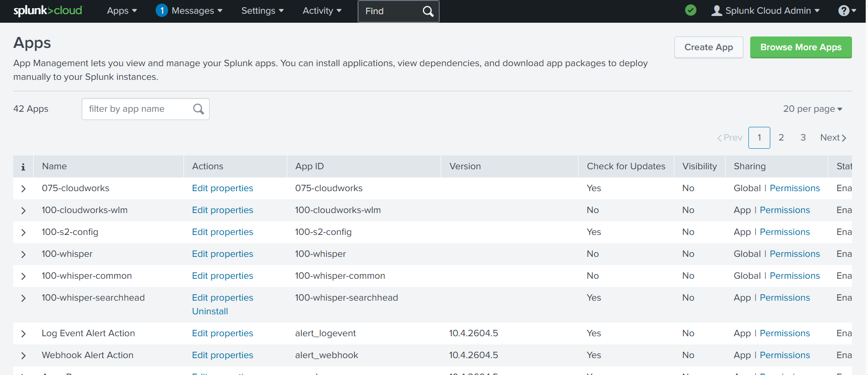The image size is (868, 375).
Task: Edit properties for Log Event Alert Action
Action: pyautogui.click(x=222, y=333)
